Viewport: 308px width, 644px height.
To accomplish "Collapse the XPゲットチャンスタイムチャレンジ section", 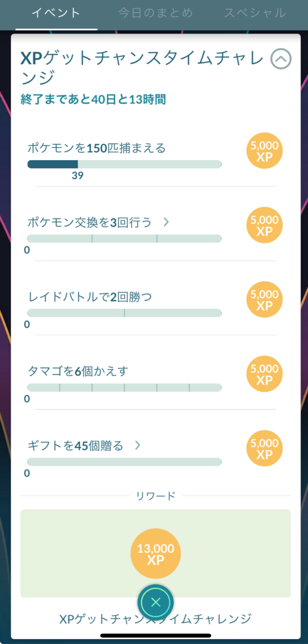I will (x=281, y=59).
